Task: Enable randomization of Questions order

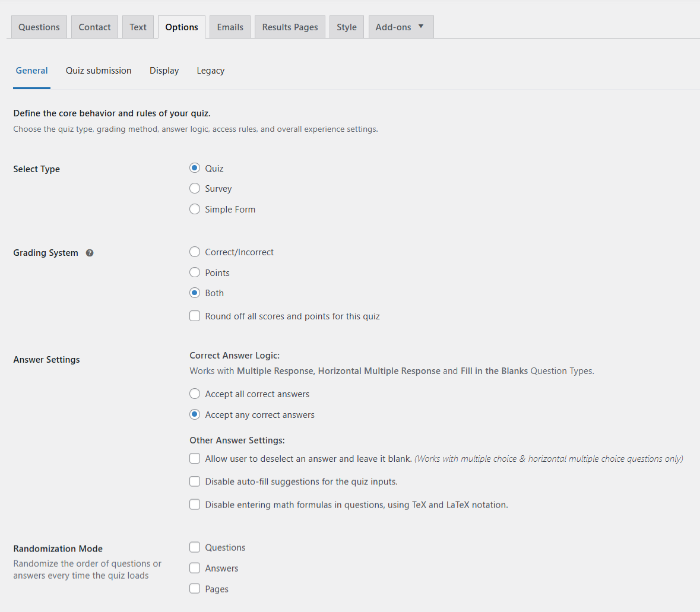Action: tap(195, 547)
